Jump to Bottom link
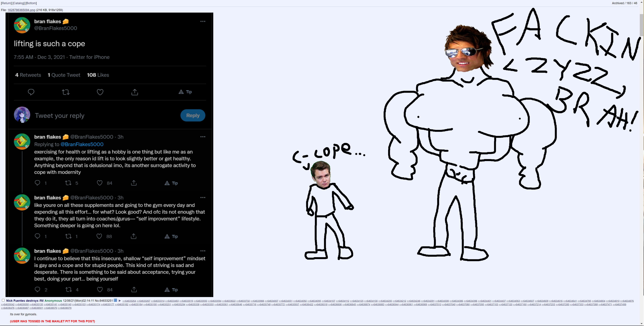 pos(31,3)
